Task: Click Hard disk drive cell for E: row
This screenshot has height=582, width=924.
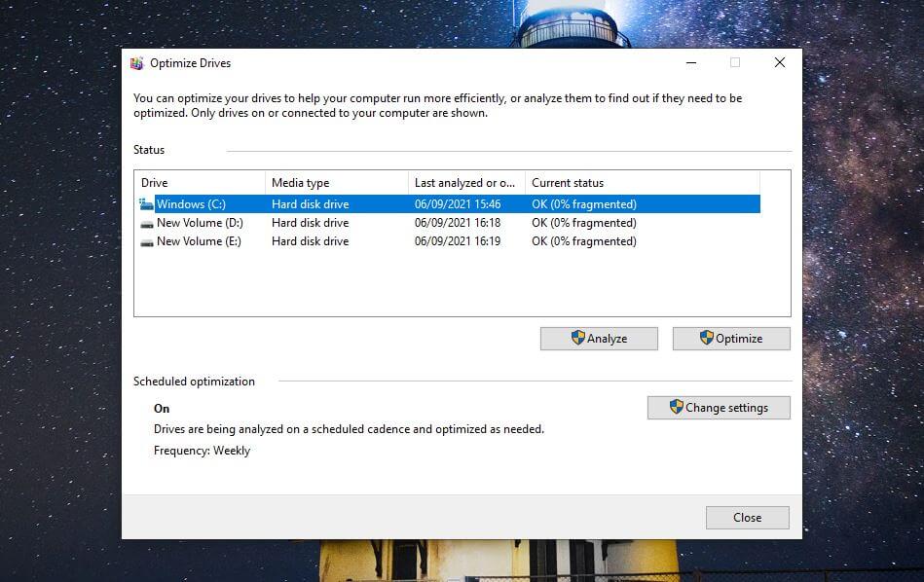Action: (310, 241)
